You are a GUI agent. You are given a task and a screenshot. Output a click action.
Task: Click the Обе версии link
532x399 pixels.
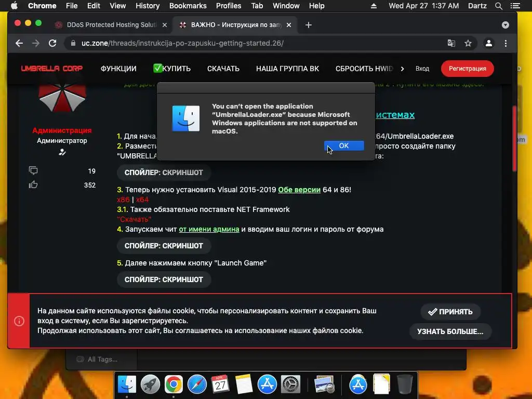pyautogui.click(x=299, y=190)
